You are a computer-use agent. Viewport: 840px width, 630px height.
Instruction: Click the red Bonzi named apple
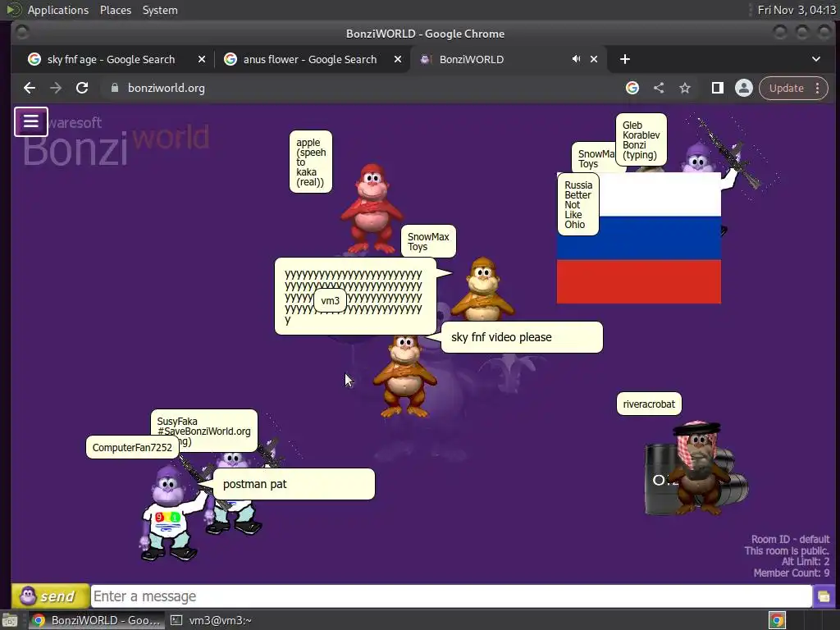point(371,209)
